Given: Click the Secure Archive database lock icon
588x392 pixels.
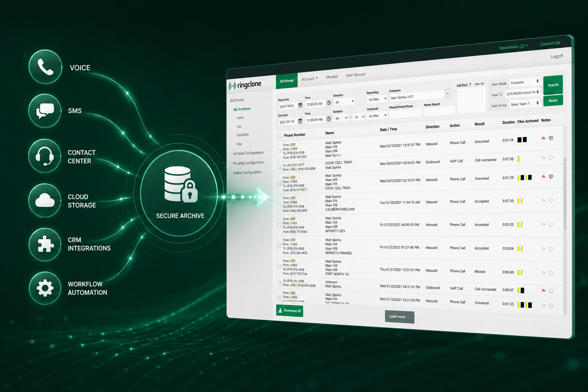Looking at the screenshot, I should click(x=180, y=185).
